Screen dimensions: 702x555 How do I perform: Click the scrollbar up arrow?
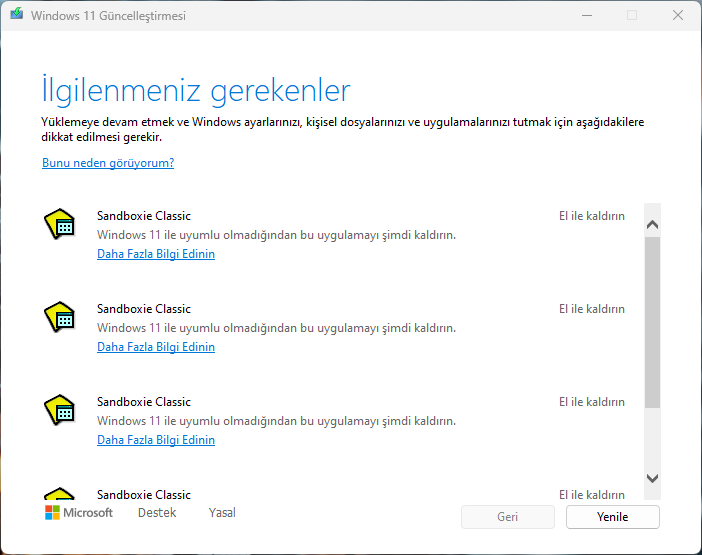click(x=652, y=224)
